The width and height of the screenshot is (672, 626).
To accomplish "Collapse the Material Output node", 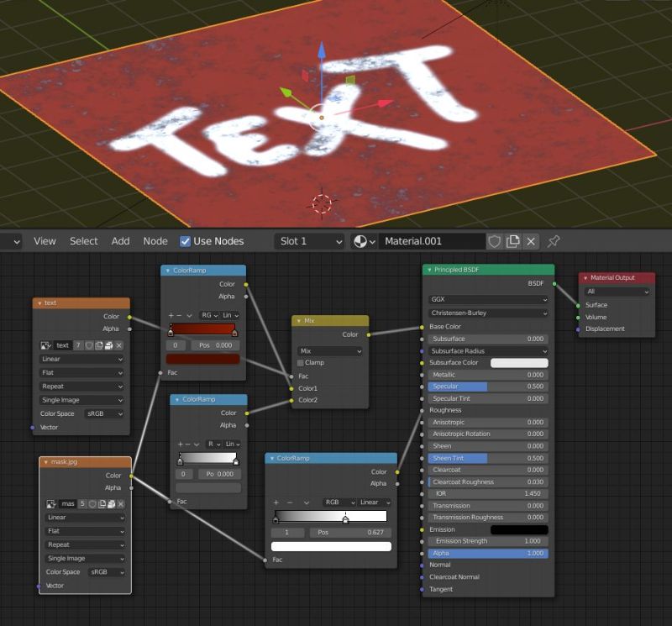I will pyautogui.click(x=585, y=278).
